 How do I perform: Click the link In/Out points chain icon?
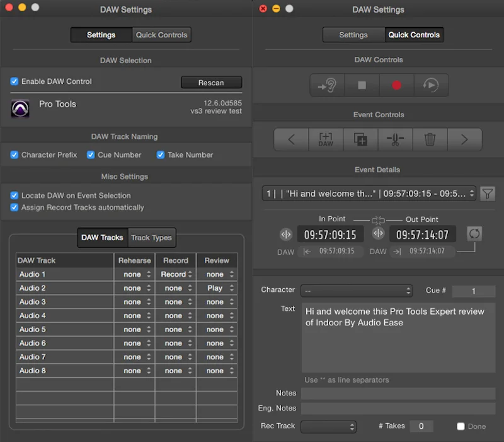pos(378,220)
